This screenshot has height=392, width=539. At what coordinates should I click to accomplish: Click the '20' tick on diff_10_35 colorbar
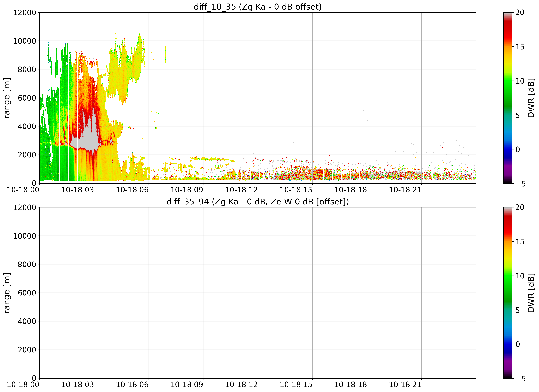[x=520, y=12]
